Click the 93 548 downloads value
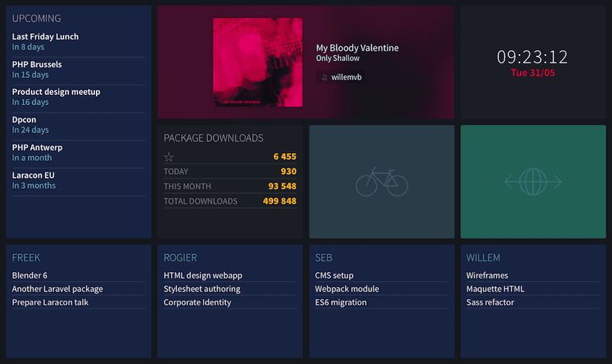Screen dimensions: 612x364 point(282,186)
